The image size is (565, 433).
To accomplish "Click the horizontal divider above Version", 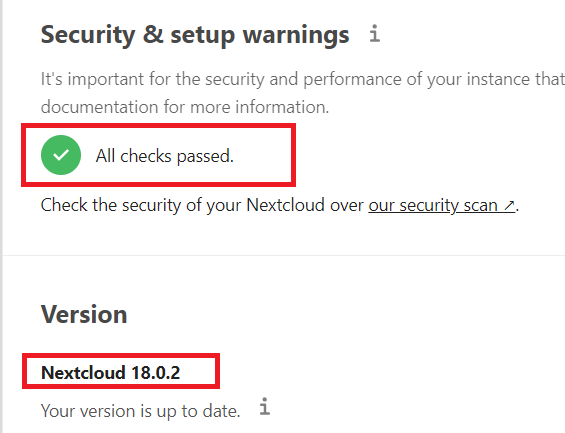I will click(284, 255).
